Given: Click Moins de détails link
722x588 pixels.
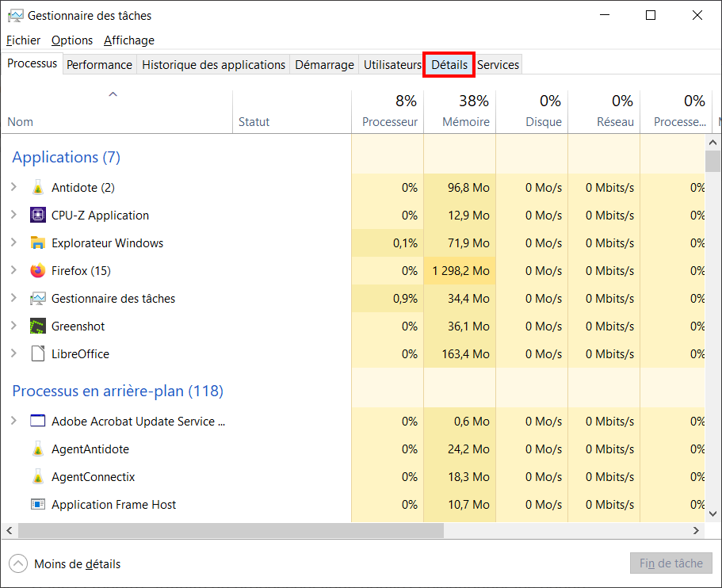Looking at the screenshot, I should [78, 564].
